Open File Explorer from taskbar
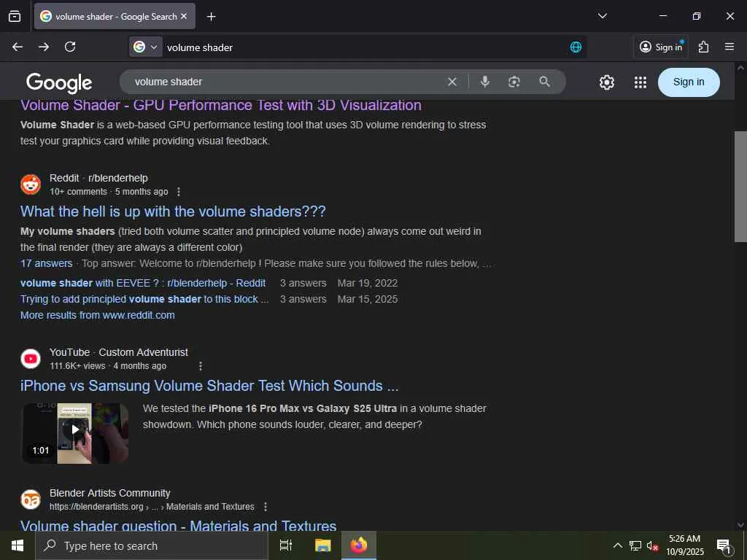 click(x=322, y=545)
